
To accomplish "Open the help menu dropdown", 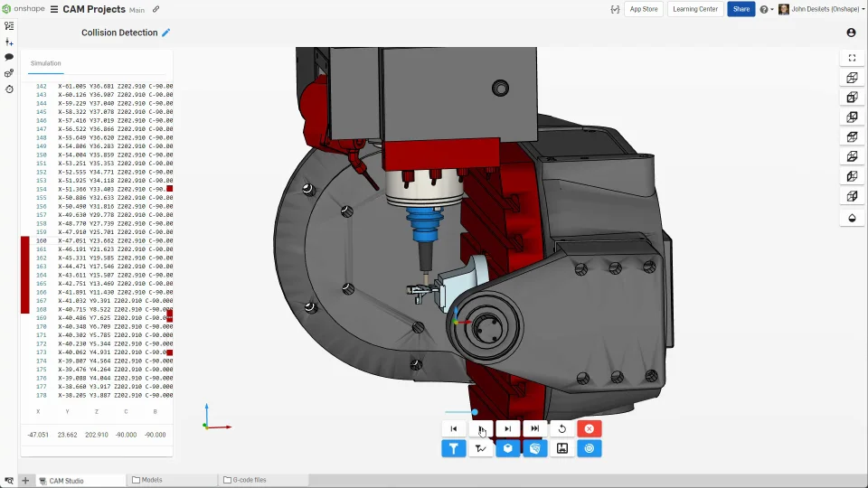I will pyautogui.click(x=766, y=9).
